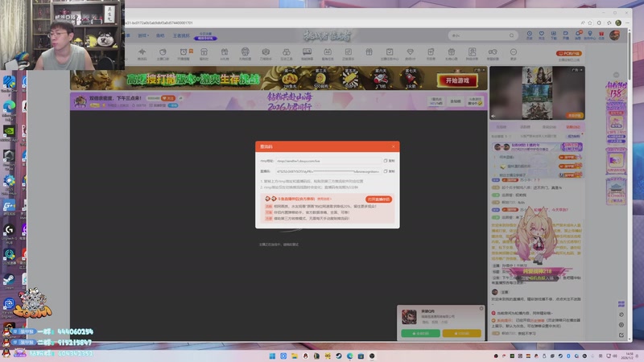Screen dimensions: 644x362
Task: Open the messages icon with red badge
Action: point(578,35)
